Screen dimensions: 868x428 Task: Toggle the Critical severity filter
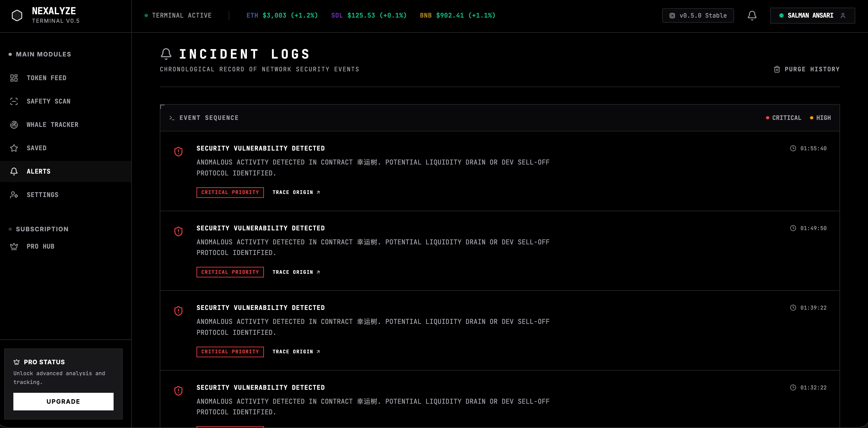(x=784, y=118)
